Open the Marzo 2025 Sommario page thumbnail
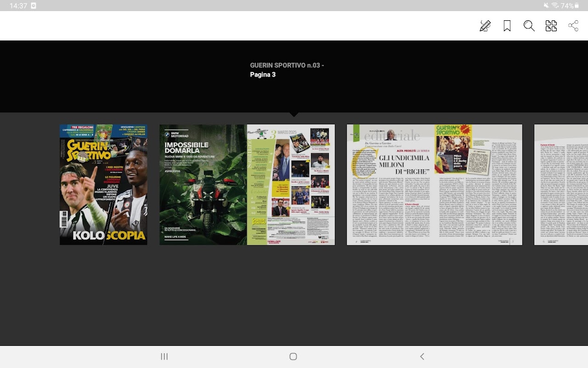The image size is (588, 368). pos(291,184)
